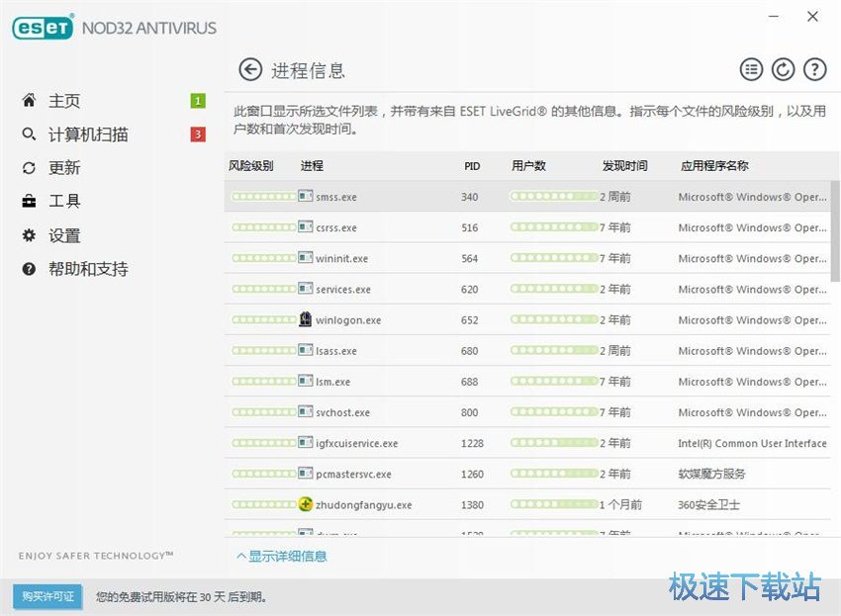Open the 设置 menu item
The height and width of the screenshot is (616, 841).
point(64,235)
